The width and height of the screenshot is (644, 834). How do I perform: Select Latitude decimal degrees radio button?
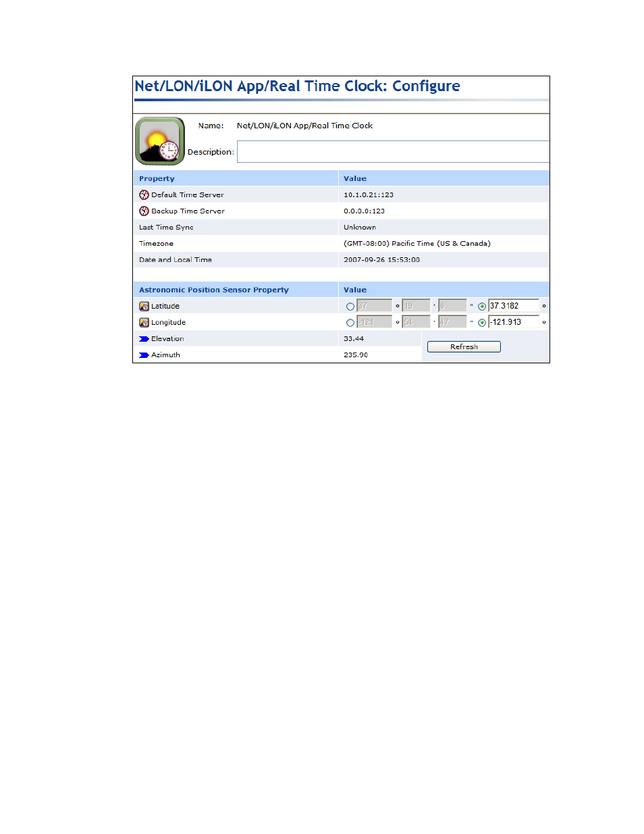pos(482,307)
